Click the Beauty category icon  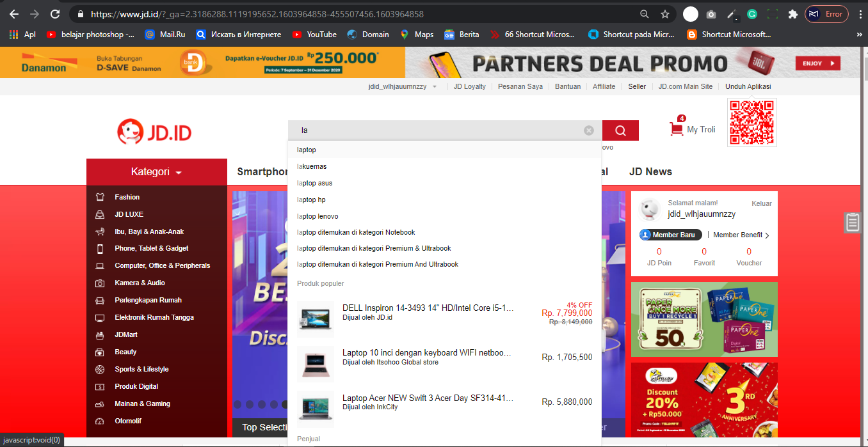(100, 352)
